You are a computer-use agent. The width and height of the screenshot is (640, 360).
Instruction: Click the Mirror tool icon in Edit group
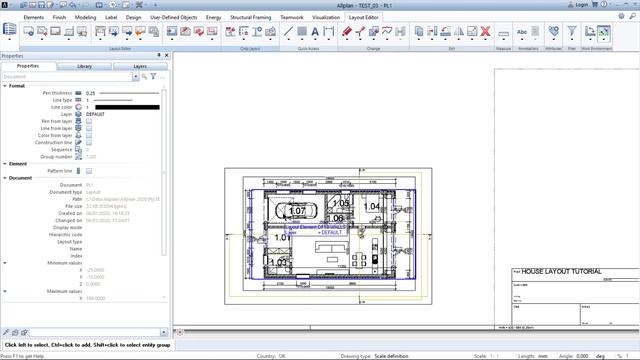pos(459,31)
